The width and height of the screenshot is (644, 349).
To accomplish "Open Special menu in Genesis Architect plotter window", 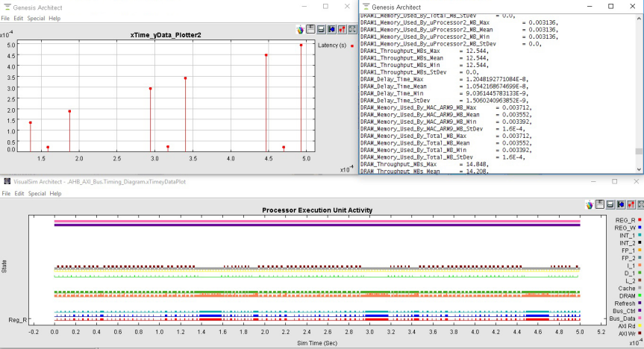I will click(36, 19).
